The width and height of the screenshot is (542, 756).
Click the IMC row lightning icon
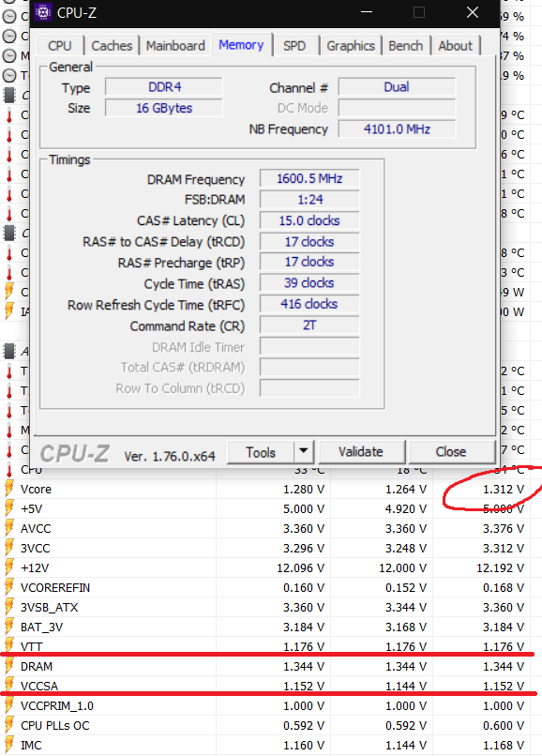(x=9, y=746)
